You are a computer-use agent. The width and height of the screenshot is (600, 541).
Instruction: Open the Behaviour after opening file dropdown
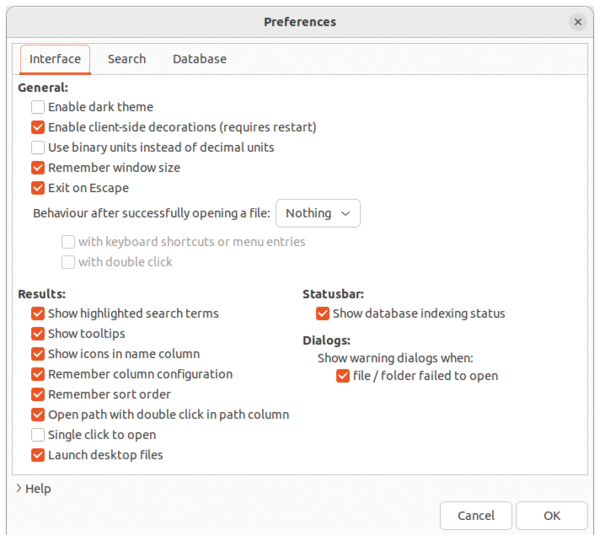click(x=317, y=213)
